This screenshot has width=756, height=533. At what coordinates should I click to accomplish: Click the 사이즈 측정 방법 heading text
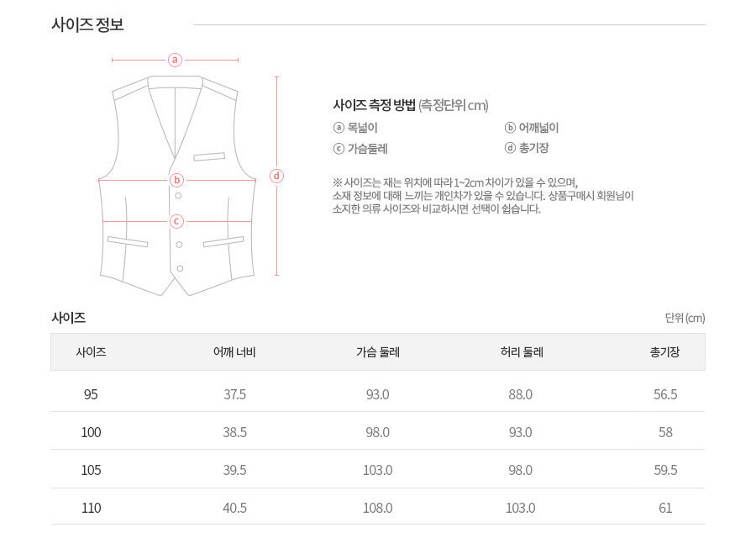pos(374,105)
